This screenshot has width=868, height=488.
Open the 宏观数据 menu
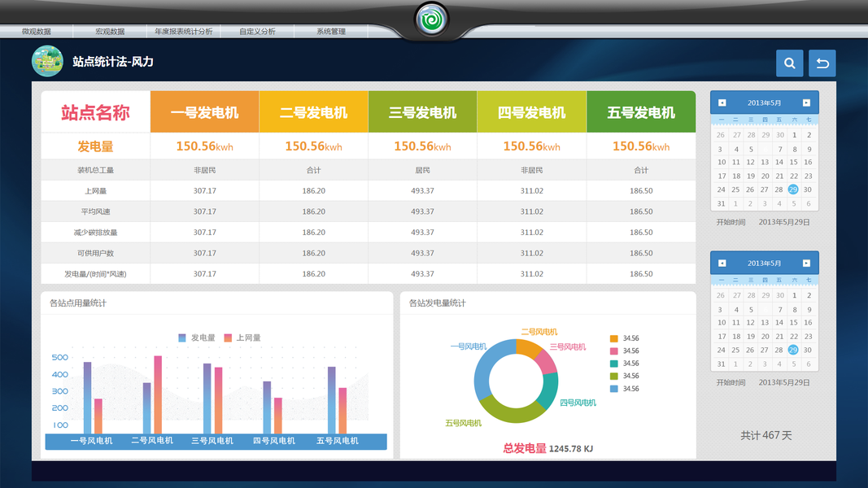click(x=110, y=32)
